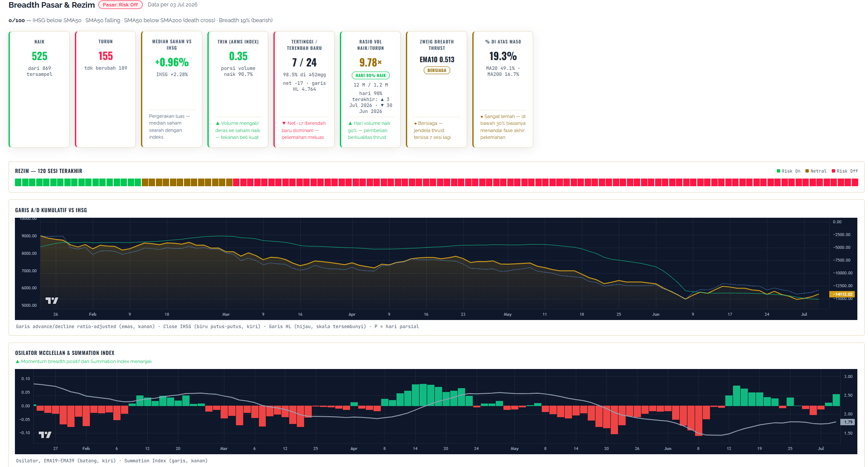868x467 pixels.
Task: Click the BERSIAGA badge
Action: 437,70
